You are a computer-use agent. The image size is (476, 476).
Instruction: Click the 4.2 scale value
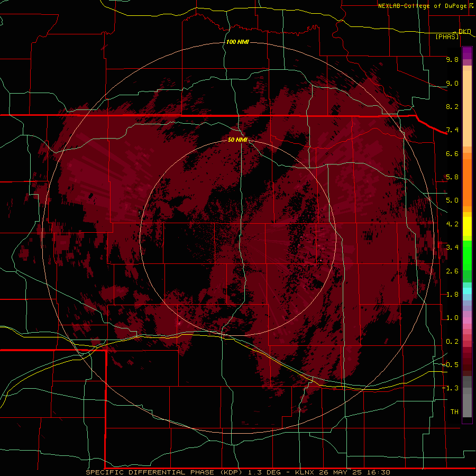[x=452, y=224]
